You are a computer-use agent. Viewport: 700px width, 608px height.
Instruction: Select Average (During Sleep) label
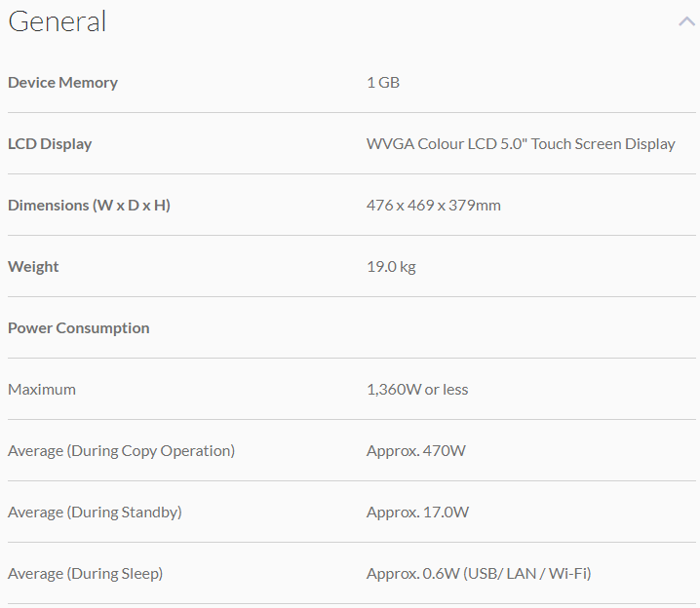pos(85,574)
